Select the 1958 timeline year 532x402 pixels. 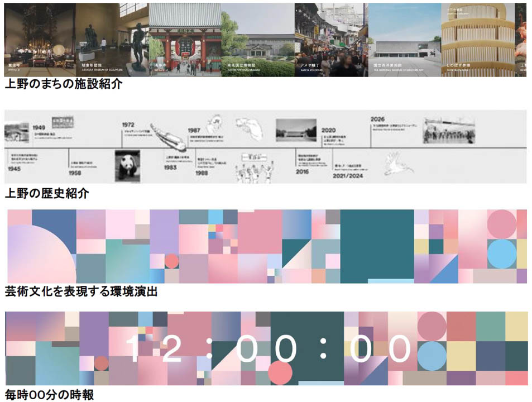click(75, 173)
